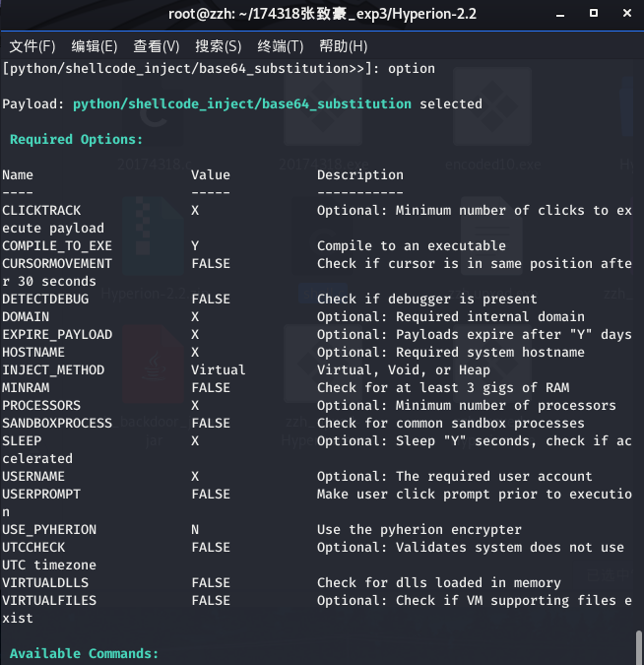Open the 终端(T) menu
Image resolution: width=644 pixels, height=665 pixels.
coord(281,46)
